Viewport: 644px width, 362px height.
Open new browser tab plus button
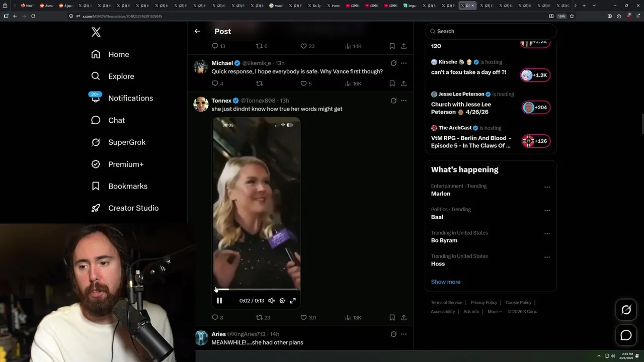(584, 6)
